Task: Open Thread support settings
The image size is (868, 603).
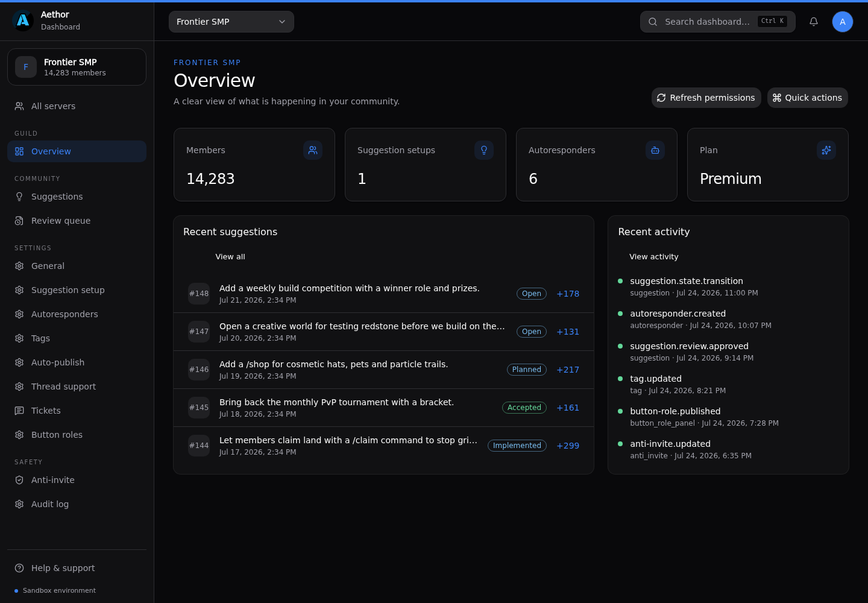Action: [x=77, y=387]
